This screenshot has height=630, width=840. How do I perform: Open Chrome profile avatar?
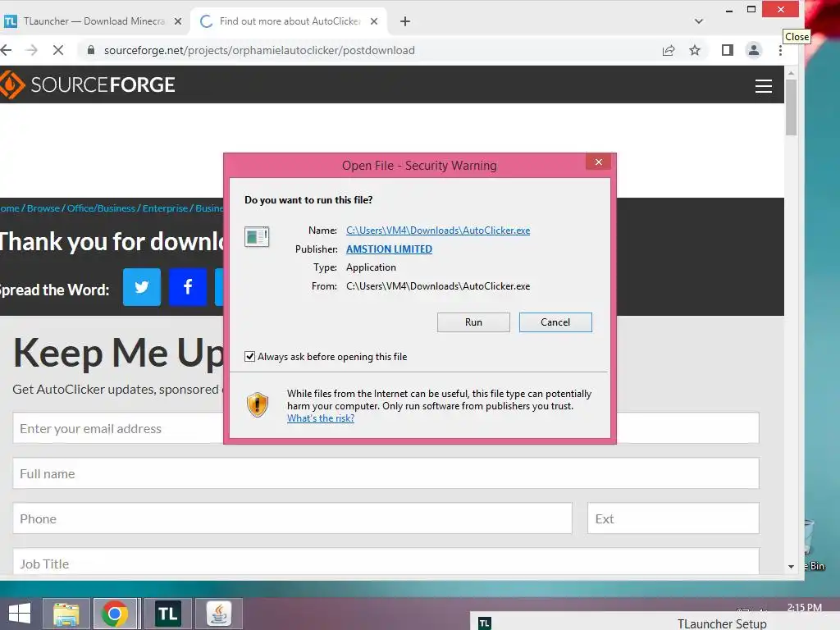click(x=754, y=50)
